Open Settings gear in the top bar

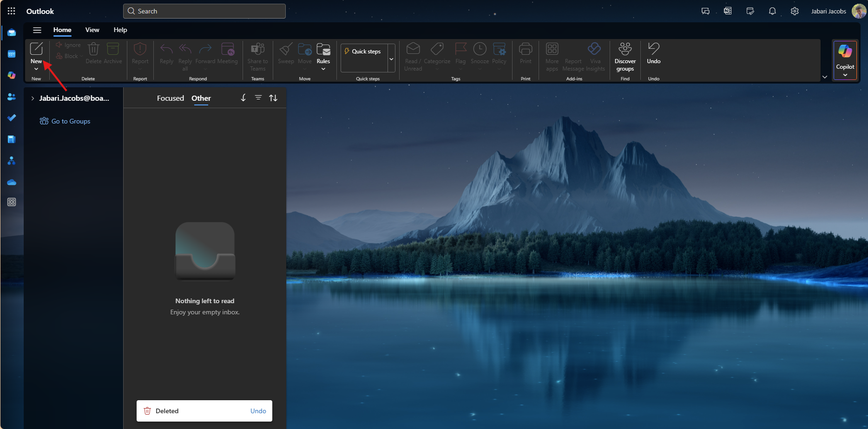(x=795, y=11)
